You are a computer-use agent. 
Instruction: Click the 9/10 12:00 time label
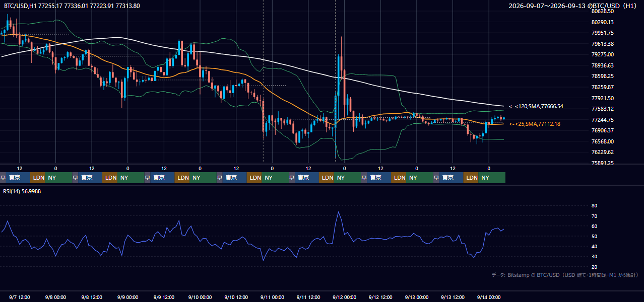tap(236, 297)
